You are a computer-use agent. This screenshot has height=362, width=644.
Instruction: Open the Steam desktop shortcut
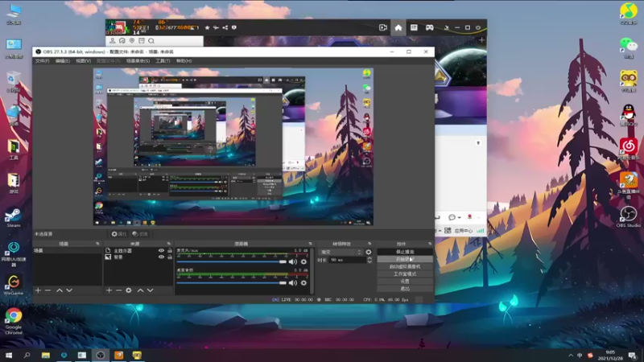13,217
